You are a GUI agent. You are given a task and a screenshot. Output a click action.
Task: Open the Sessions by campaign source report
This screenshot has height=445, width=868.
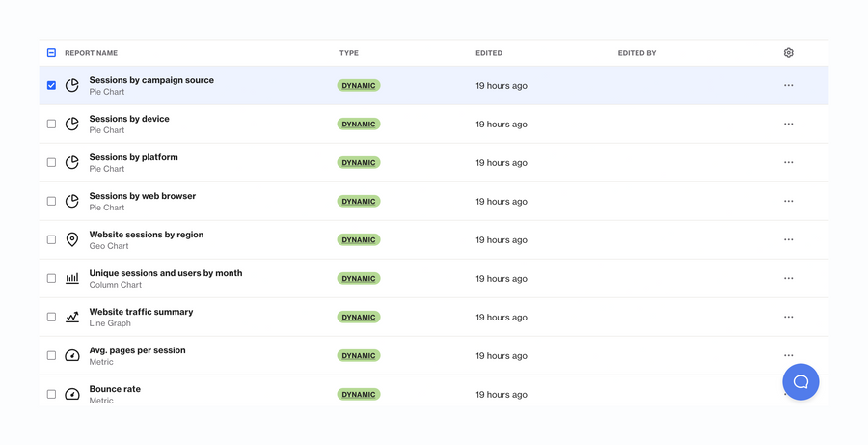coord(151,80)
